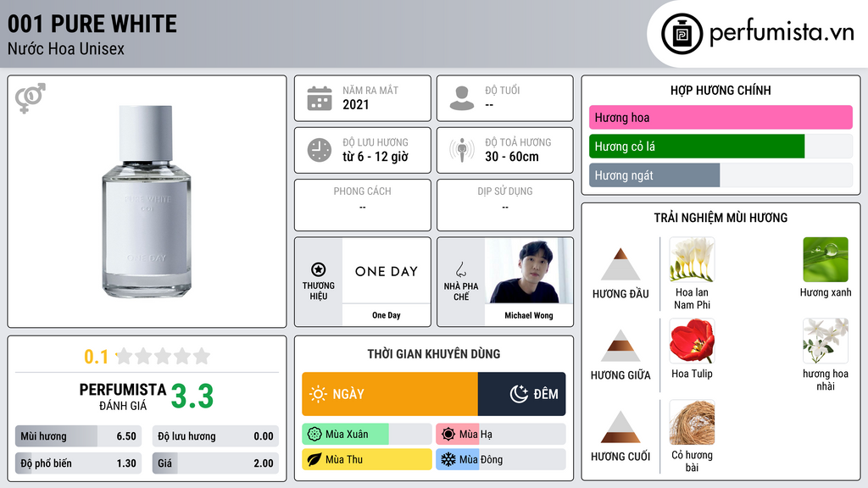Image resolution: width=868 pixels, height=488 pixels.
Task: Click the Hương xanh note label
Action: point(826,292)
